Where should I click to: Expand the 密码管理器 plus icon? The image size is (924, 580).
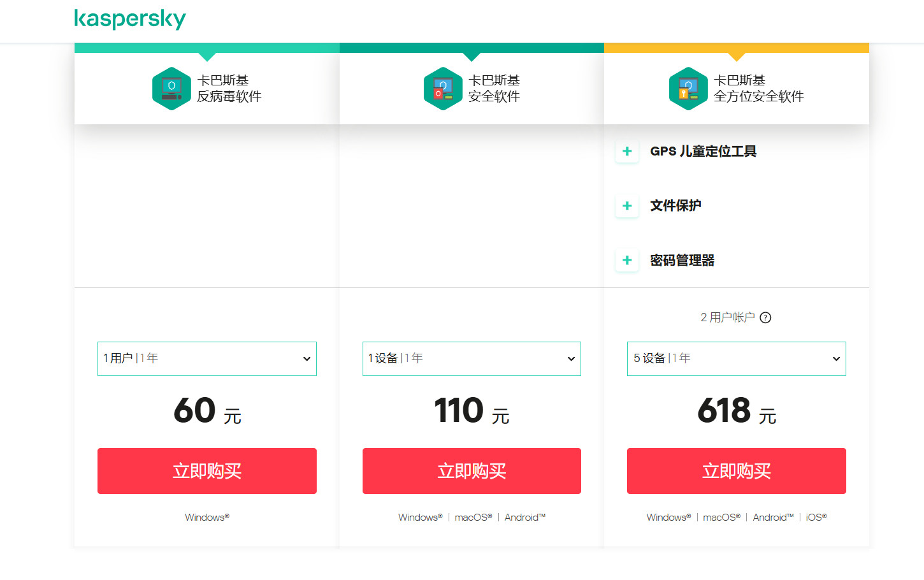click(627, 260)
